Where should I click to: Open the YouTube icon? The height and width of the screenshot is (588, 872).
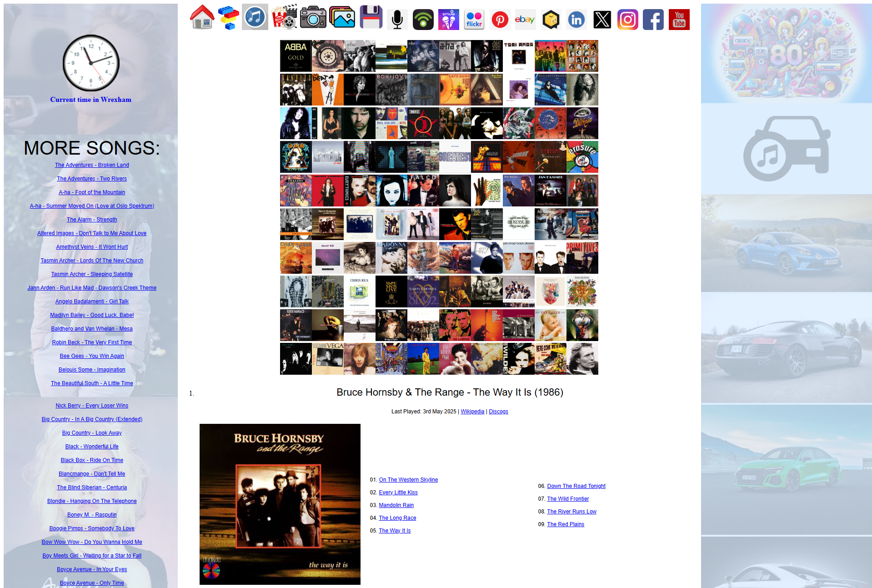coord(679,20)
